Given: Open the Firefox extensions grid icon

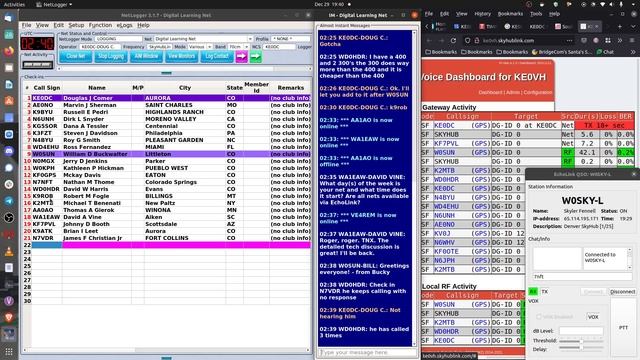Looking at the screenshot, I should click(x=608, y=40).
